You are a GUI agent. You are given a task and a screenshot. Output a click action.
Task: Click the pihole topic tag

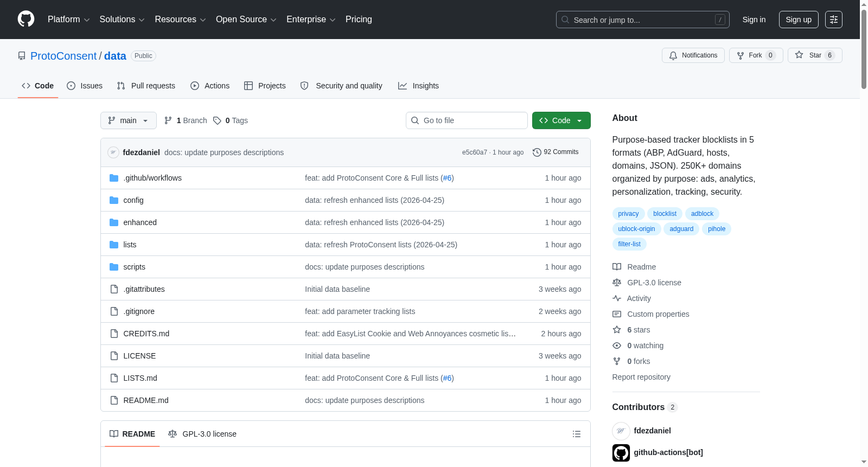click(x=717, y=229)
